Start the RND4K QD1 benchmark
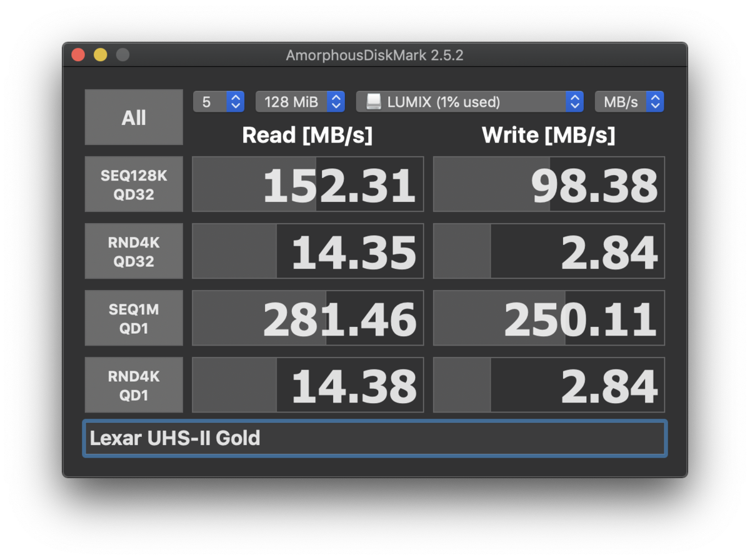This screenshot has width=750, height=560. pyautogui.click(x=134, y=385)
